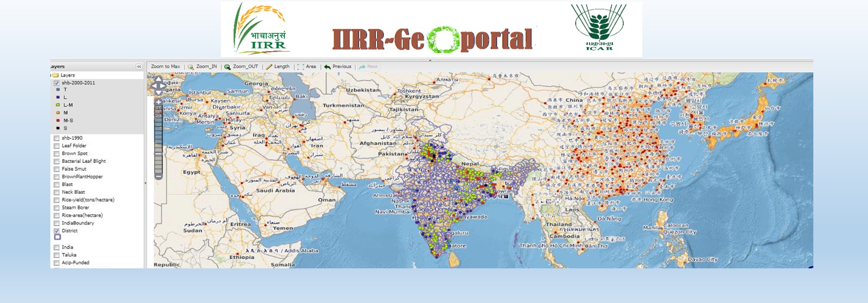
Task: Enable the Leaf Folder layer checkbox
Action: click(56, 146)
